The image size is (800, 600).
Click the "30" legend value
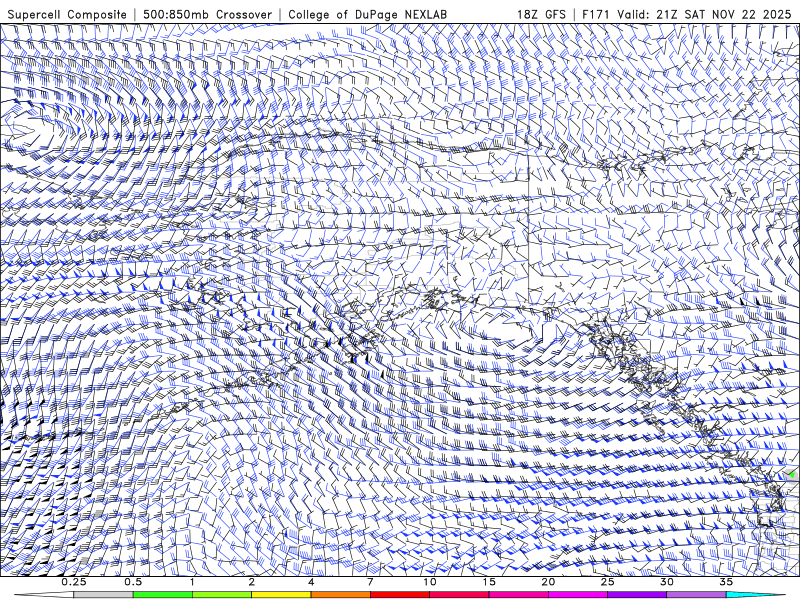click(666, 582)
